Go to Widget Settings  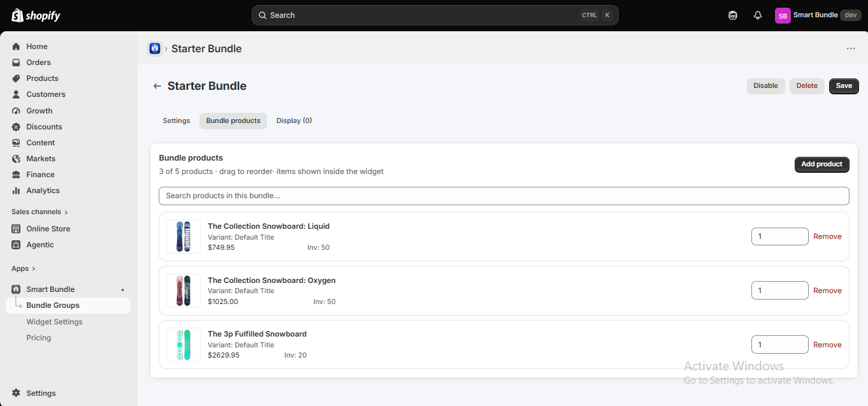[55, 322]
